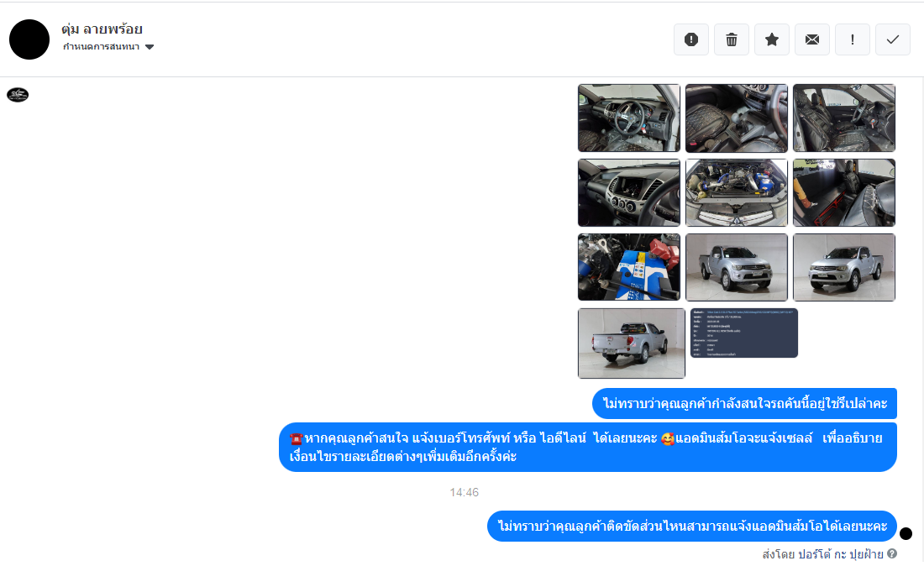
Task: Click ส่งโดย ปอร์โต้ กะ ปุยฝ้าย label
Action: pos(822,554)
